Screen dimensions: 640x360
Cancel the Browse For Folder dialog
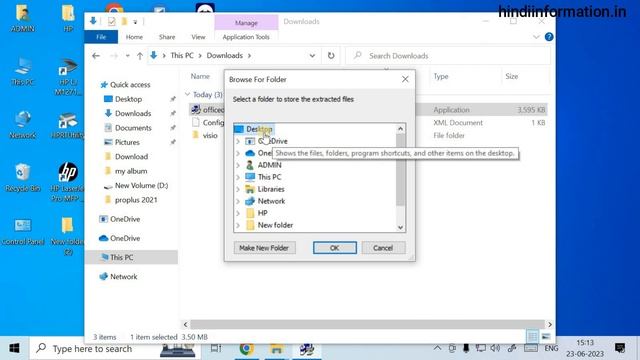click(x=383, y=248)
